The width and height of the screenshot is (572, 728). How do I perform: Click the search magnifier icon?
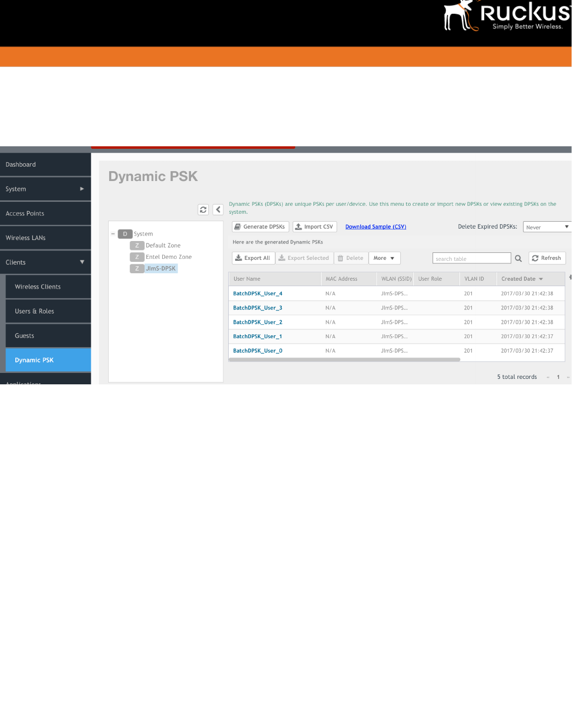518,258
